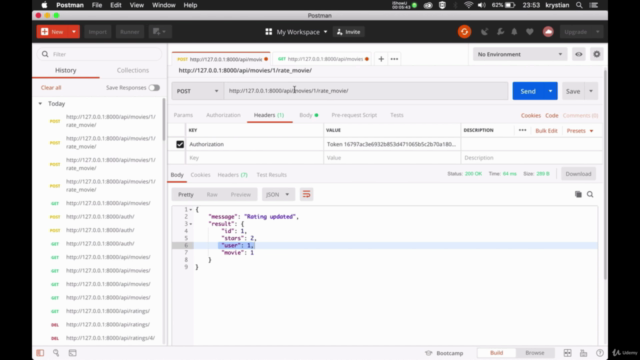The width and height of the screenshot is (640, 360).
Task: Click the Download response button
Action: tap(578, 174)
